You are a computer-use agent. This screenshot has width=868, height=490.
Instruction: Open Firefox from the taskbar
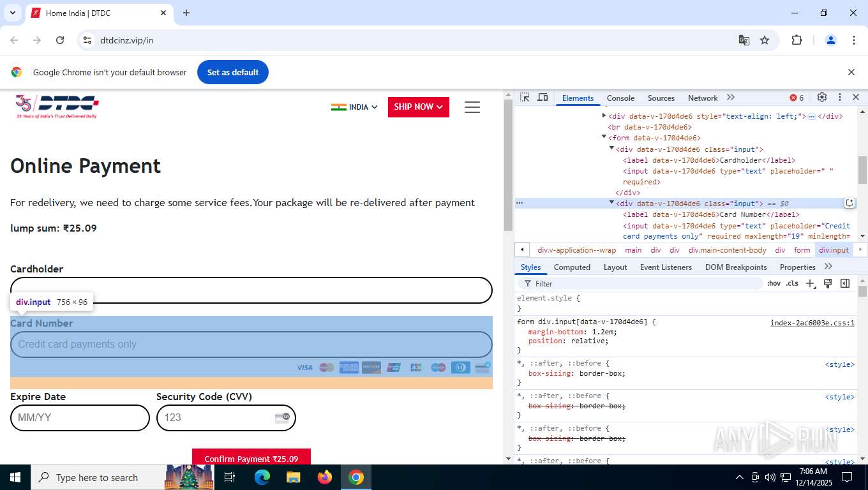pyautogui.click(x=325, y=477)
